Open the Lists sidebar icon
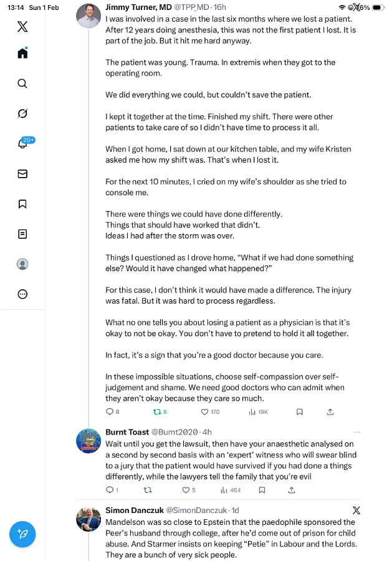The width and height of the screenshot is (392, 561). pyautogui.click(x=22, y=234)
